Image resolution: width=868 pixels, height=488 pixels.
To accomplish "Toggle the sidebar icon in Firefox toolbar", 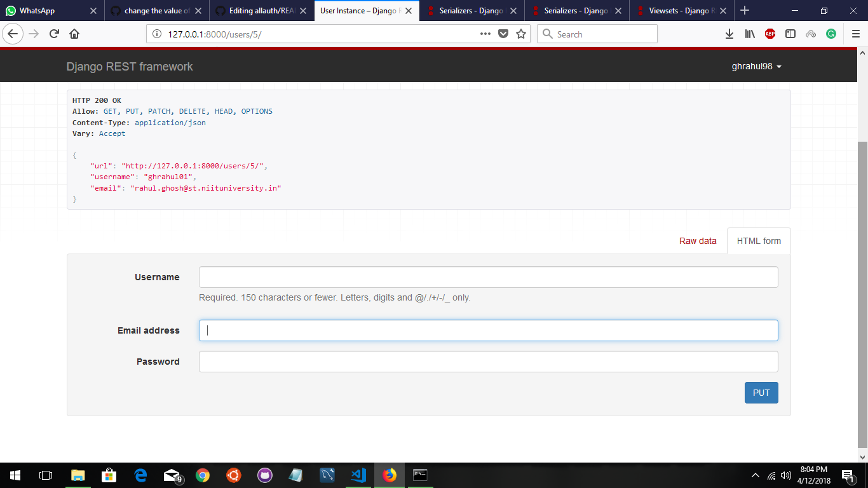I will [x=790, y=34].
